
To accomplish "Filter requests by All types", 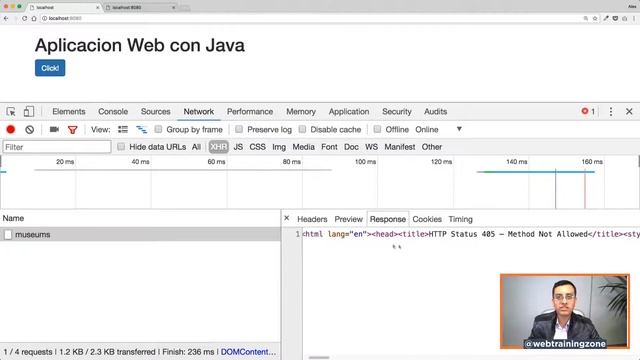I will click(196, 147).
